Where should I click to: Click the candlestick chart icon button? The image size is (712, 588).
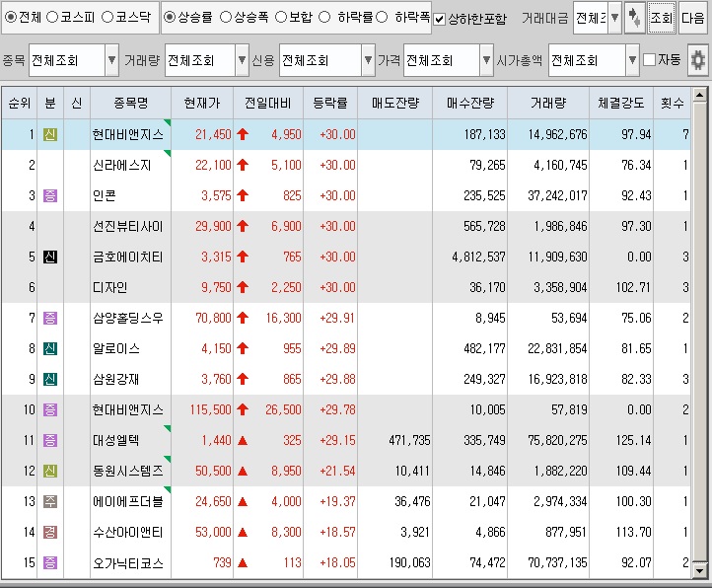coord(634,18)
